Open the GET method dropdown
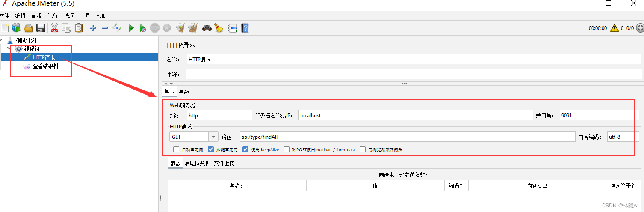 pos(213,137)
